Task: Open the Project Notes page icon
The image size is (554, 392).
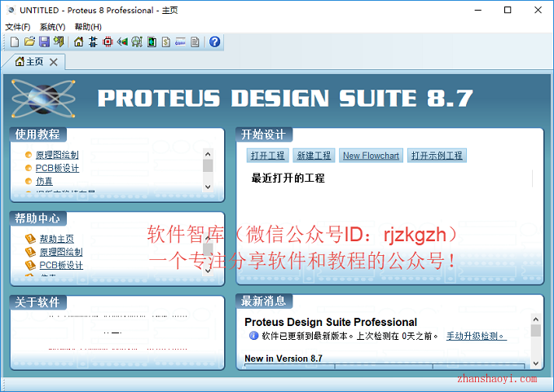Action: coord(195,42)
